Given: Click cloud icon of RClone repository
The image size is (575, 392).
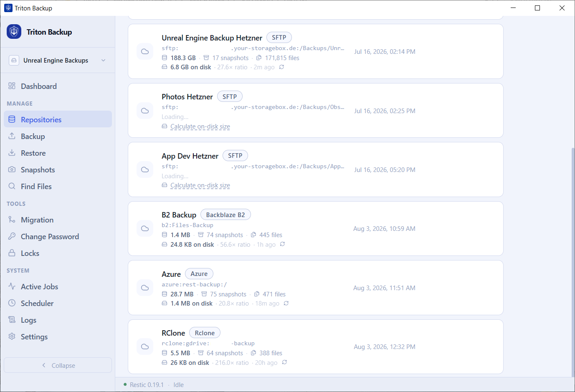Looking at the screenshot, I should coord(145,346).
